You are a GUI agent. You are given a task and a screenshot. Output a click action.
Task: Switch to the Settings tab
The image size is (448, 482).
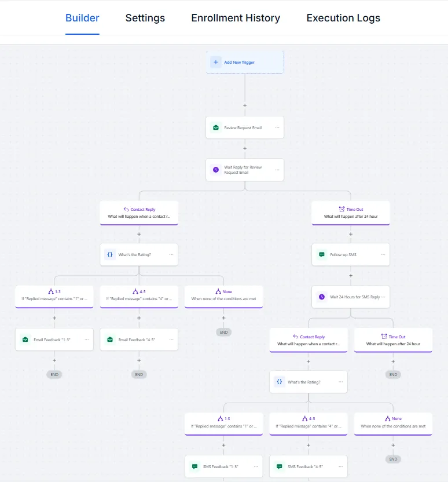(x=145, y=18)
